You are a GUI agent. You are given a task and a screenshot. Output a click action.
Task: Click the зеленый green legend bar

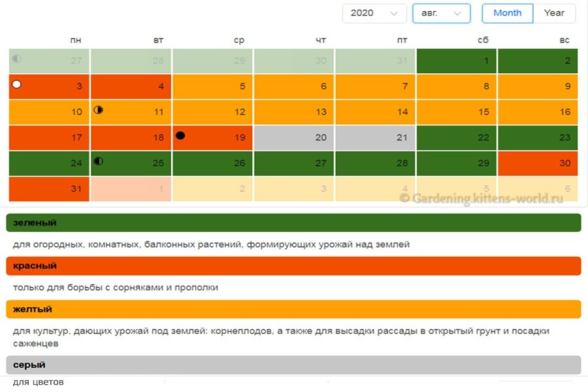pos(293,222)
